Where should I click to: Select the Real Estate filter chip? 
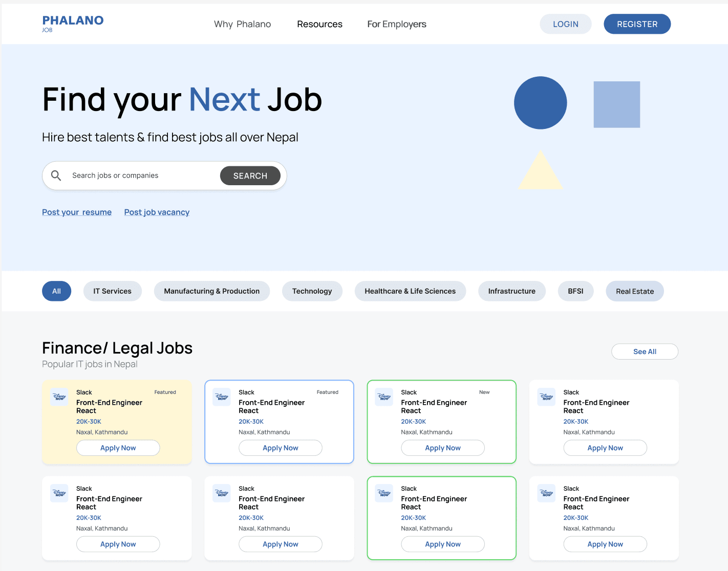pos(634,291)
